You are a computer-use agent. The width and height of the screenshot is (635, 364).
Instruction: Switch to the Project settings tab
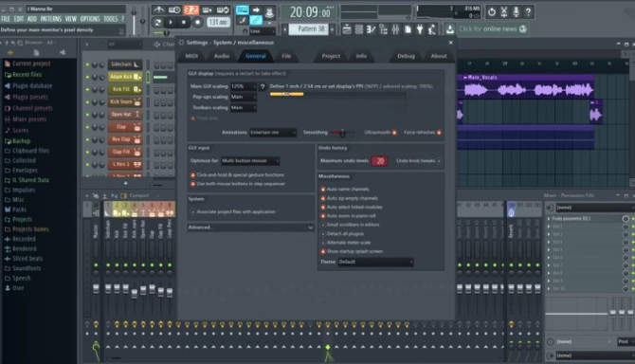[331, 56]
